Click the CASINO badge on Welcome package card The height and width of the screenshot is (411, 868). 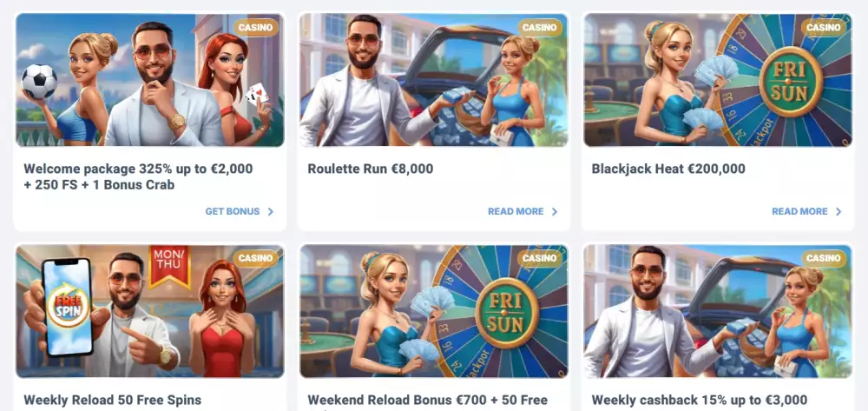pos(256,27)
